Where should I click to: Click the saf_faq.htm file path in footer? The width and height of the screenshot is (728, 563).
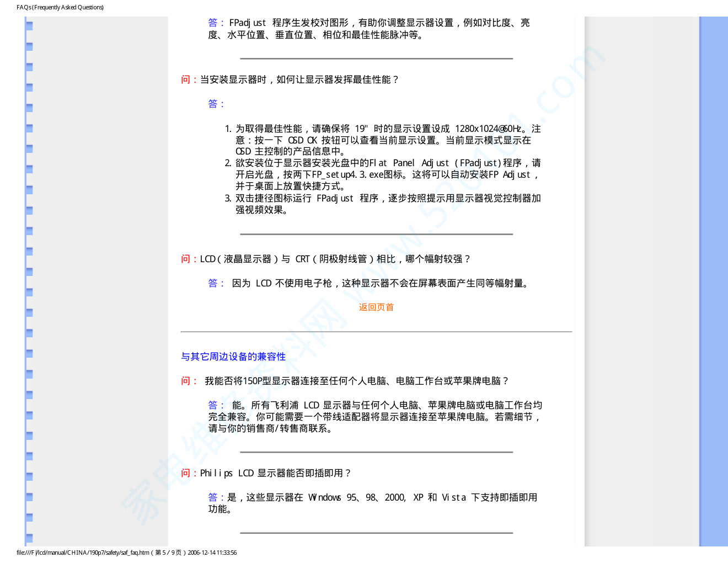[83, 553]
